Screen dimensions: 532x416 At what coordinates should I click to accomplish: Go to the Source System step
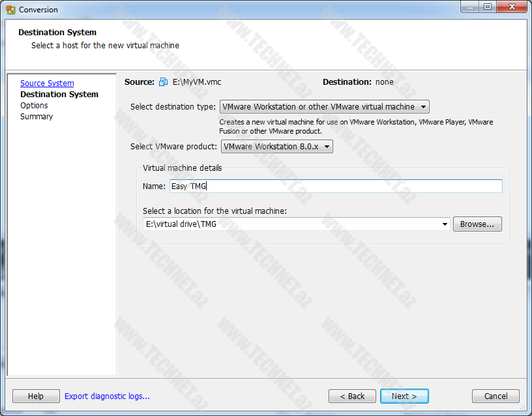click(x=47, y=83)
